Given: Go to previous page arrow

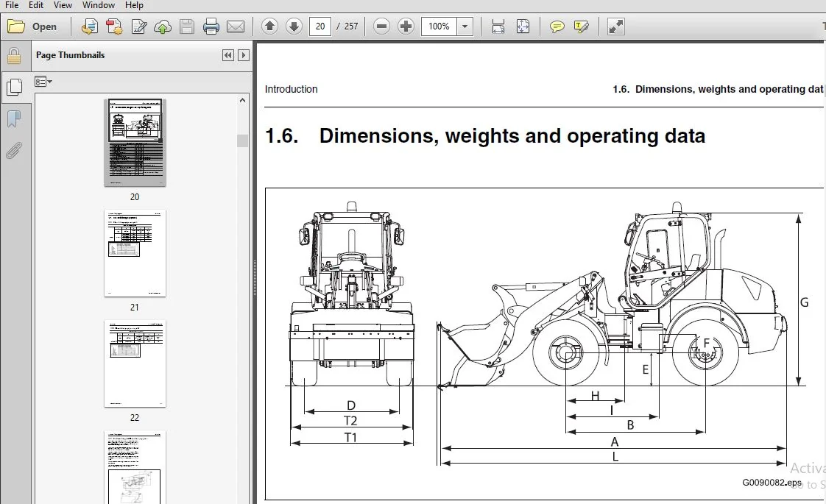Looking at the screenshot, I should pyautogui.click(x=269, y=26).
